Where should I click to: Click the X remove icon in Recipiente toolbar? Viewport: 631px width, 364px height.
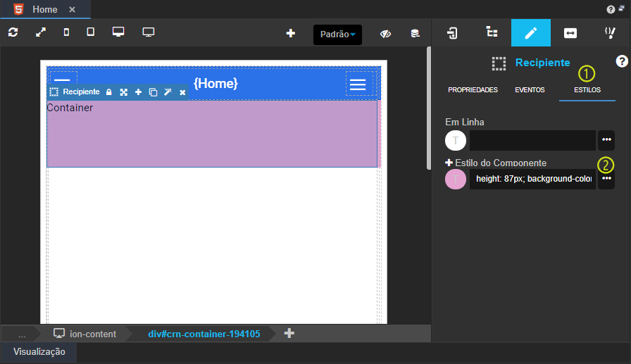pyautogui.click(x=182, y=92)
